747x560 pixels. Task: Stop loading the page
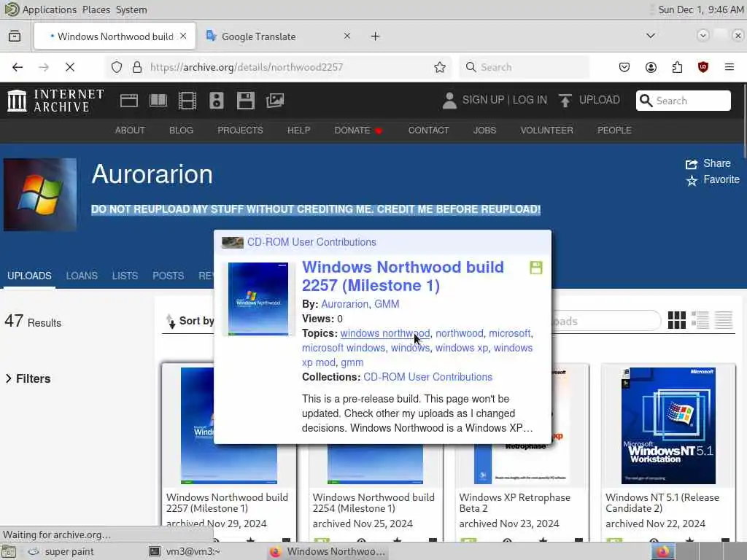coord(70,67)
